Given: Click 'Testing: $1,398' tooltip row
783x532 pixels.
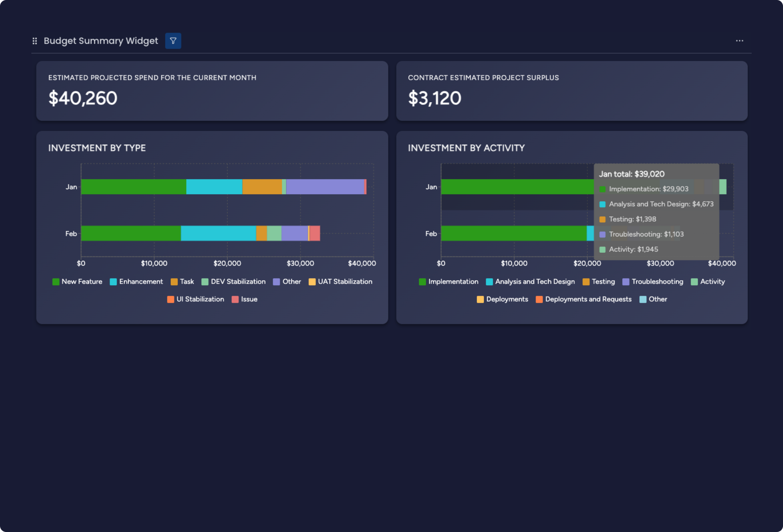Looking at the screenshot, I should (628, 219).
